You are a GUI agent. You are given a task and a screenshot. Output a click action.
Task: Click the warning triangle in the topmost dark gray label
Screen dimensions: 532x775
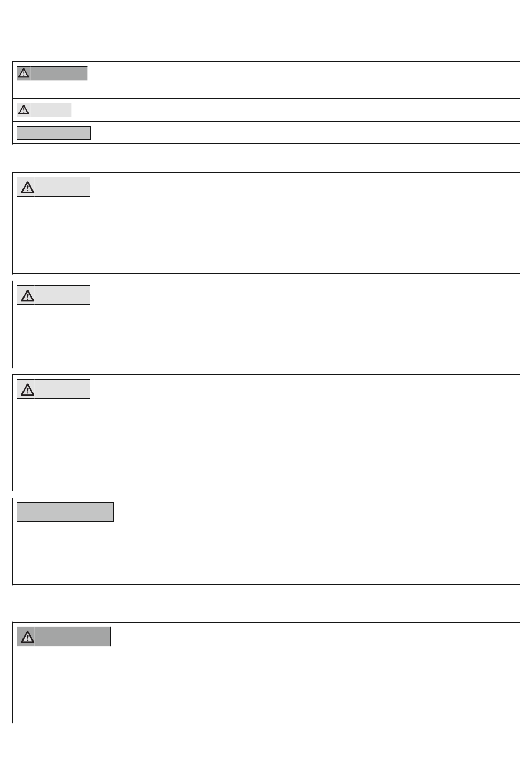point(24,73)
